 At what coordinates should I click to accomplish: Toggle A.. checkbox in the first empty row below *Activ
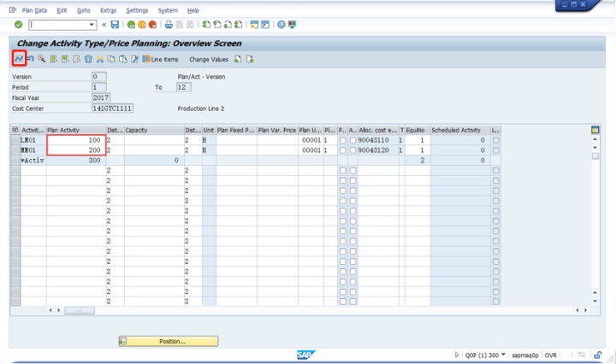352,171
